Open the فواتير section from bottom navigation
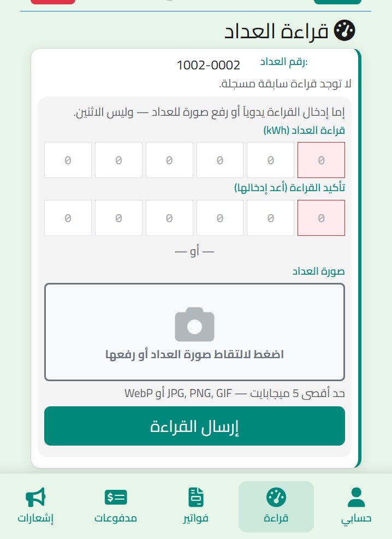The height and width of the screenshot is (539, 392). (x=196, y=507)
